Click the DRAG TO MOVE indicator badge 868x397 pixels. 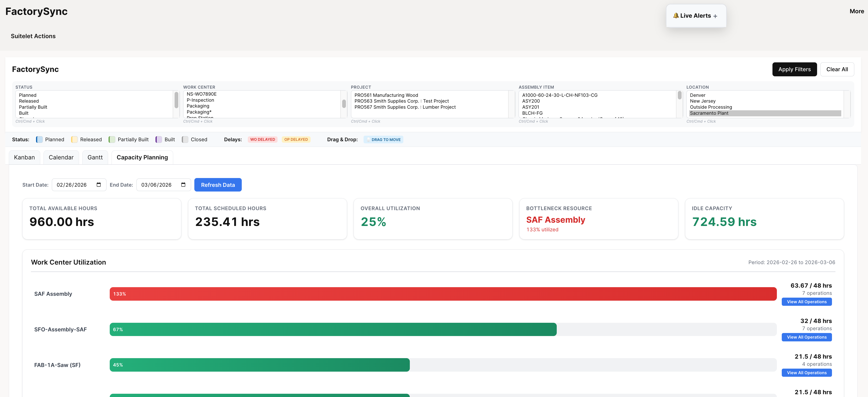[383, 139]
